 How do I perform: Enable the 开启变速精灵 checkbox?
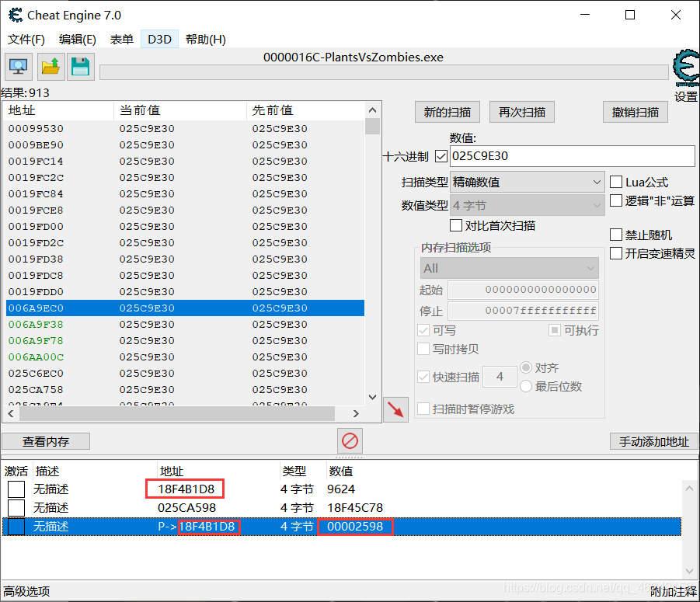point(616,253)
